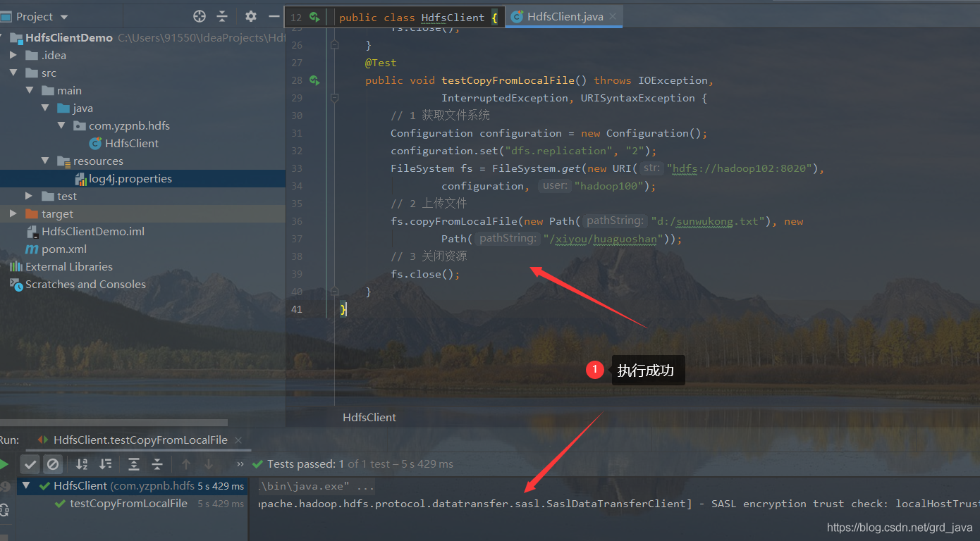Click the fold marker at line 40

click(335, 292)
